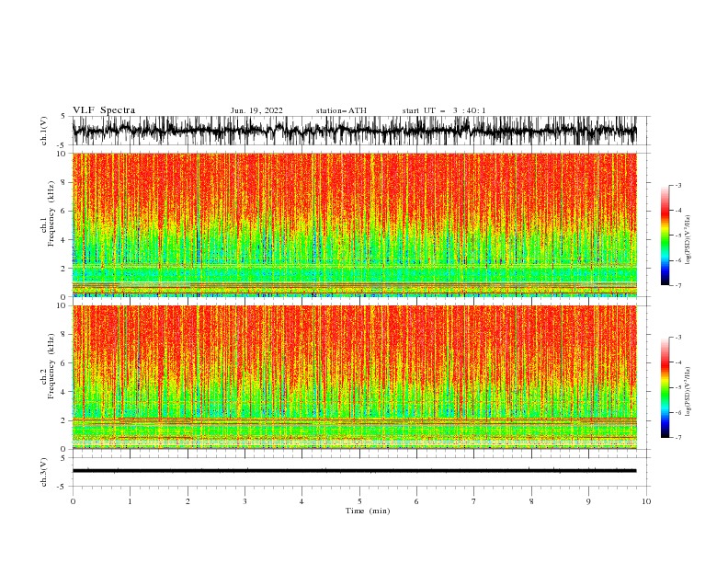Image resolution: width=728 pixels, height=563 pixels.
Task: Click the ch.1 spectrogram color bar
Action: tap(665, 236)
